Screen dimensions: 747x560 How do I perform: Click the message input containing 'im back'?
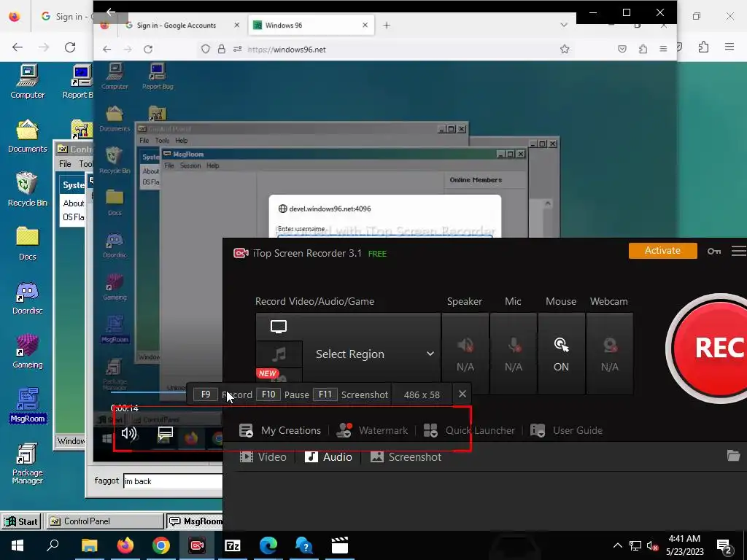tap(172, 481)
